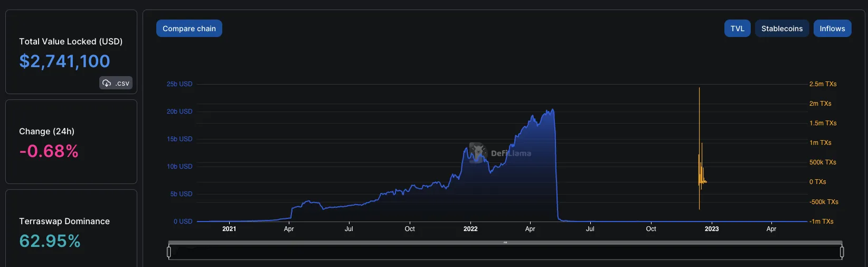Viewport: 868px width, 267px height.
Task: Click the 25b USD axis label
Action: click(180, 84)
